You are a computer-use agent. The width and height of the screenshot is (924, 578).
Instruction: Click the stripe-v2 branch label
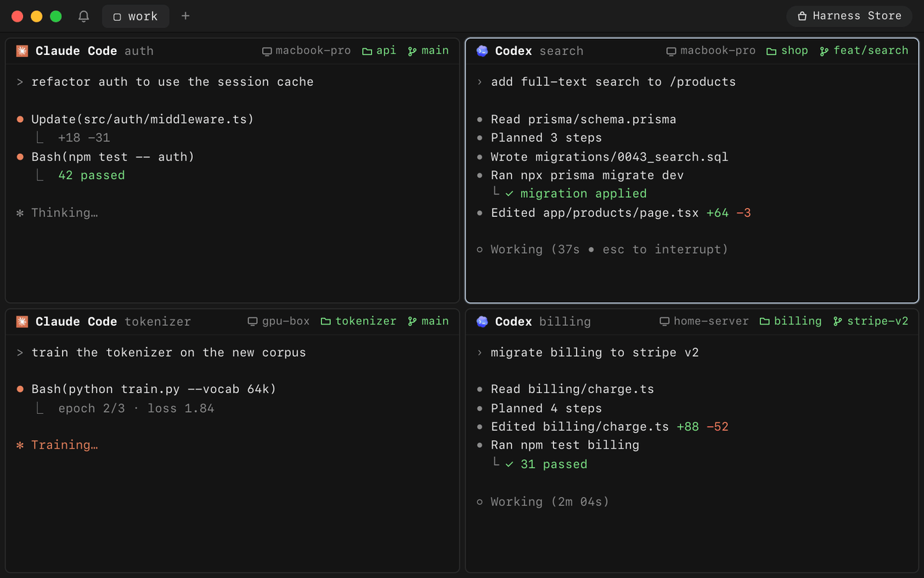[x=871, y=322]
